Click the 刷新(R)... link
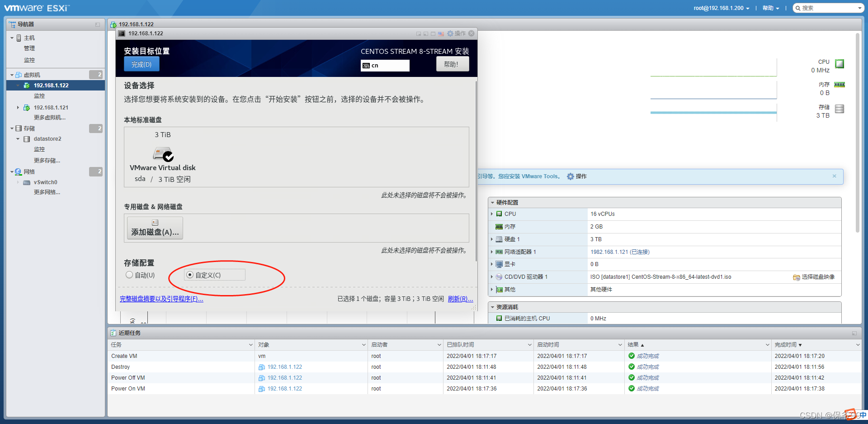Viewport: 868px width, 424px height. (x=460, y=299)
